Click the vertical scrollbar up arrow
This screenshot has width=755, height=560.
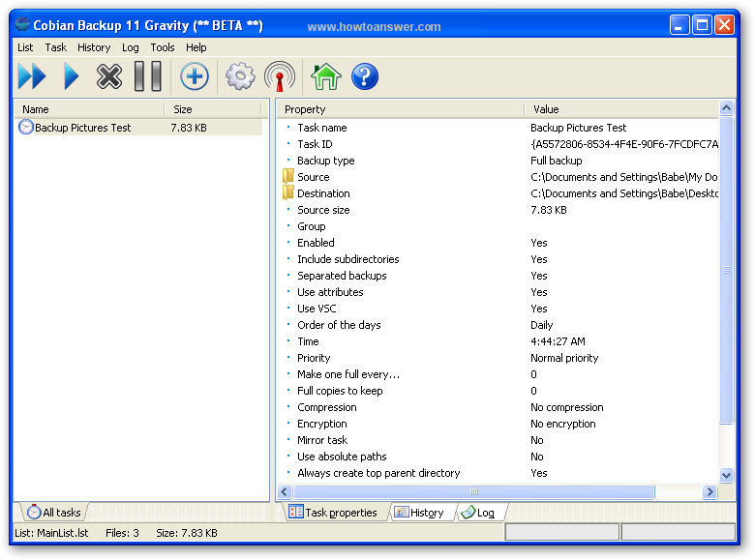[727, 107]
